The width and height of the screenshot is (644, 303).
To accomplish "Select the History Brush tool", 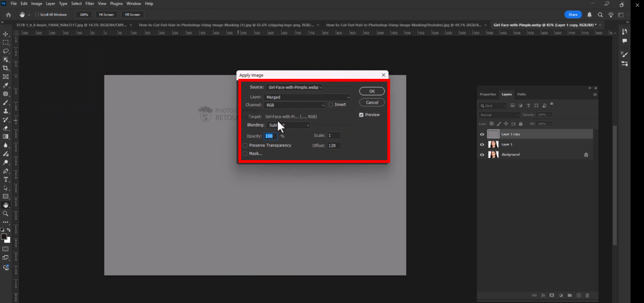I will pyautogui.click(x=6, y=119).
